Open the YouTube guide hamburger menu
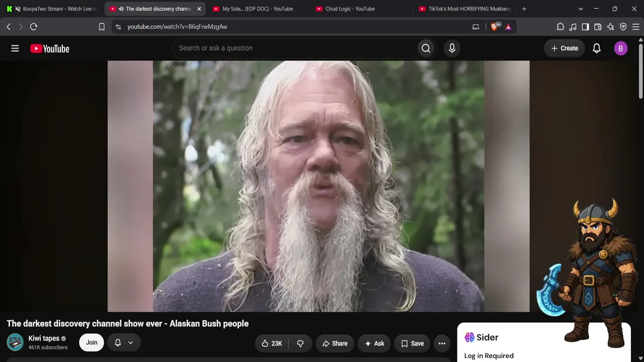 15,48
